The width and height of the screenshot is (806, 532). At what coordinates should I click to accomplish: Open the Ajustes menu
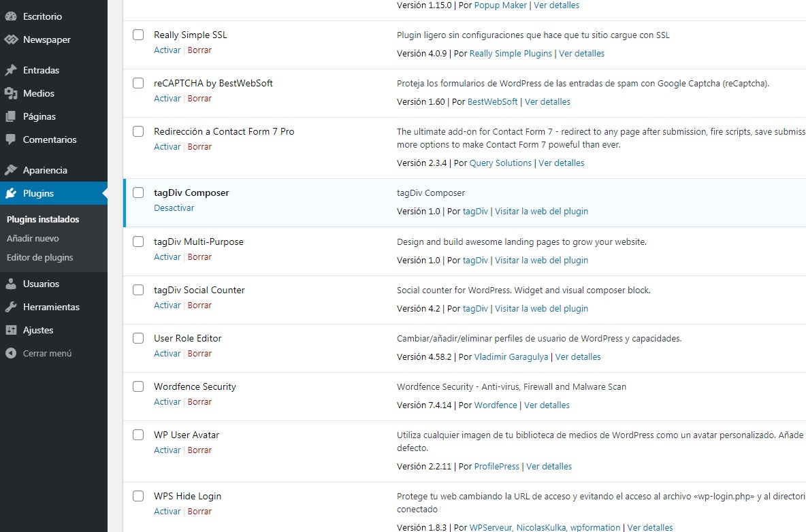pyautogui.click(x=54, y=330)
